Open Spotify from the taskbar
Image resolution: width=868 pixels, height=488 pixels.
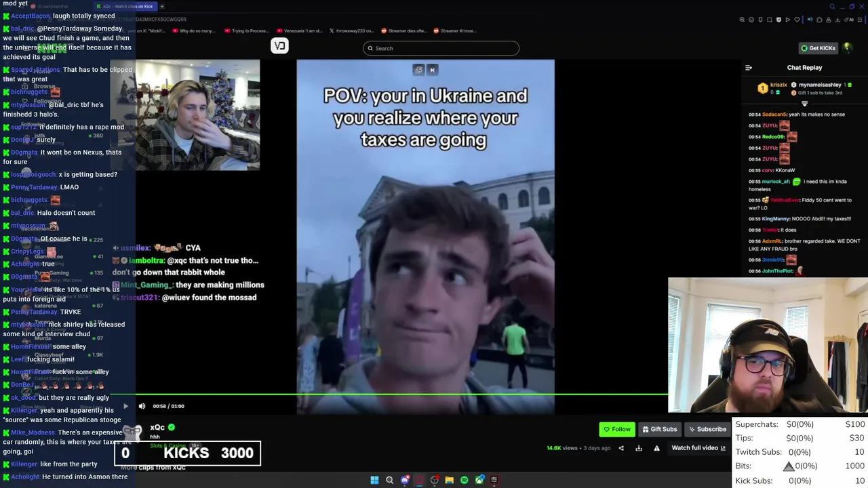coord(464,480)
